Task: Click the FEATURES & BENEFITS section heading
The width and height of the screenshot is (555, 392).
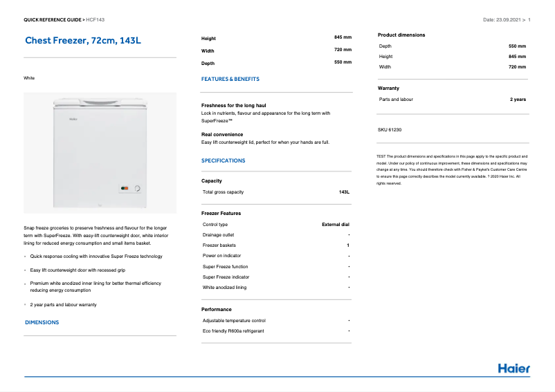Action: (x=230, y=80)
